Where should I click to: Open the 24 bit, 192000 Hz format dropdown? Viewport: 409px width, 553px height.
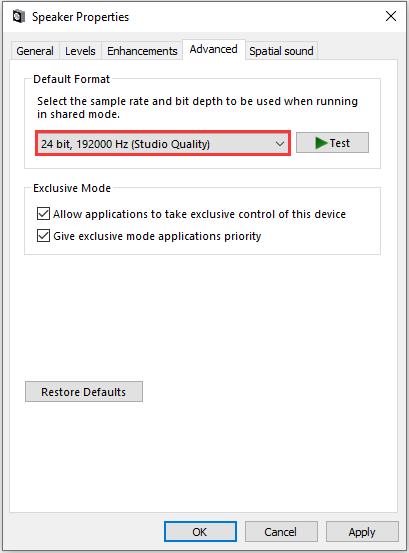(163, 143)
